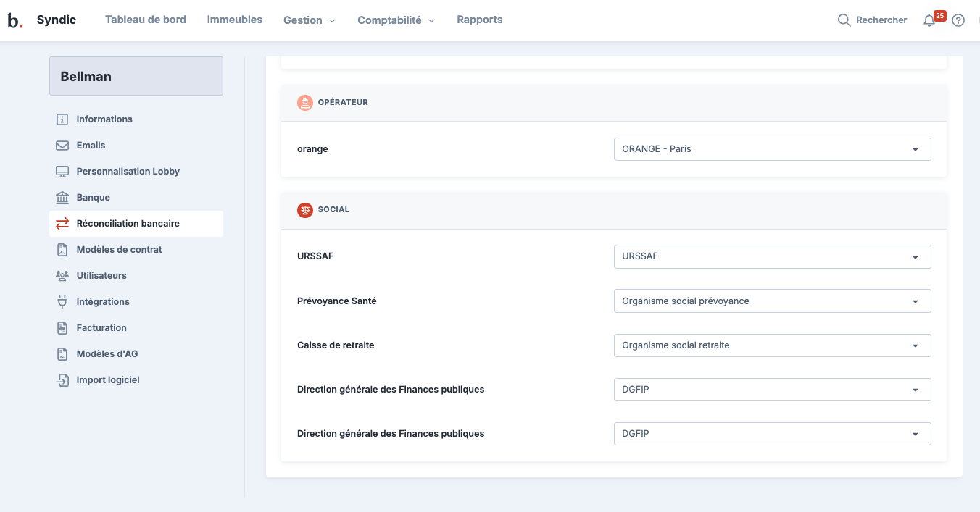Click the Import logiciel arrow icon
Image resolution: width=980 pixels, height=512 pixels.
(x=62, y=380)
